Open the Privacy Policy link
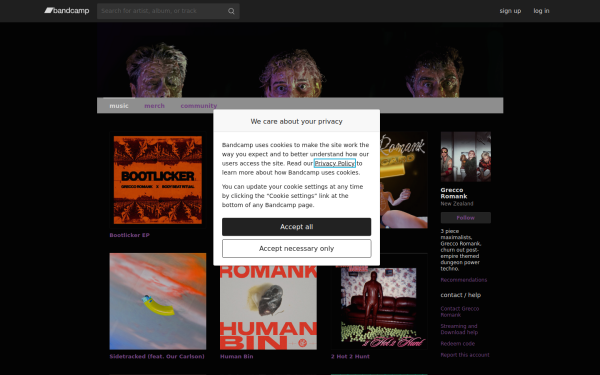The width and height of the screenshot is (600, 375). 335,163
